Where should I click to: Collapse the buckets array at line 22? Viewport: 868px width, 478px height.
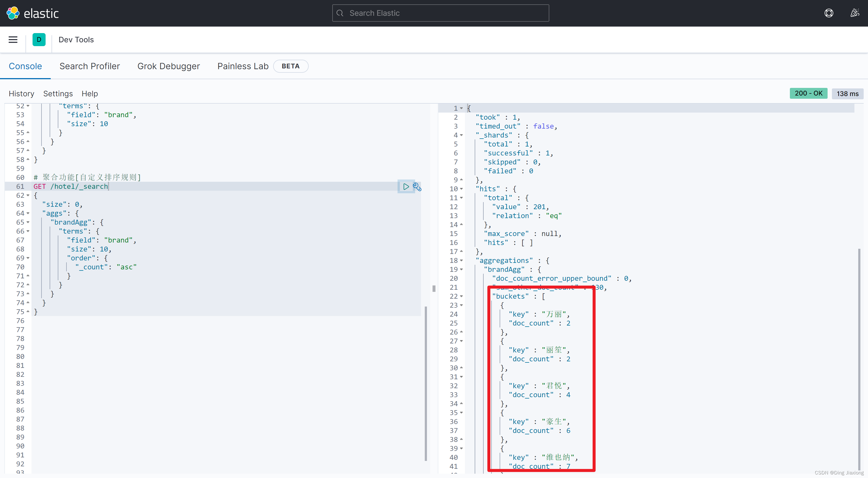pyautogui.click(x=462, y=296)
